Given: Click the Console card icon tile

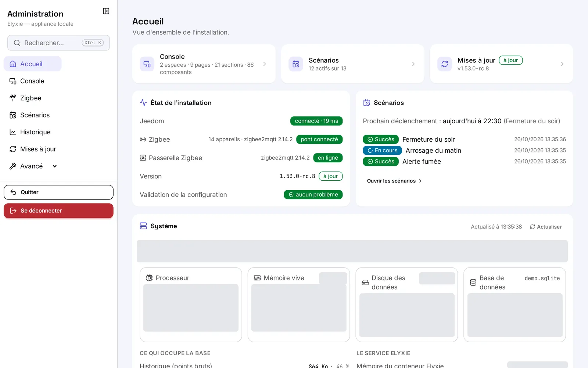Looking at the screenshot, I should pos(147,64).
